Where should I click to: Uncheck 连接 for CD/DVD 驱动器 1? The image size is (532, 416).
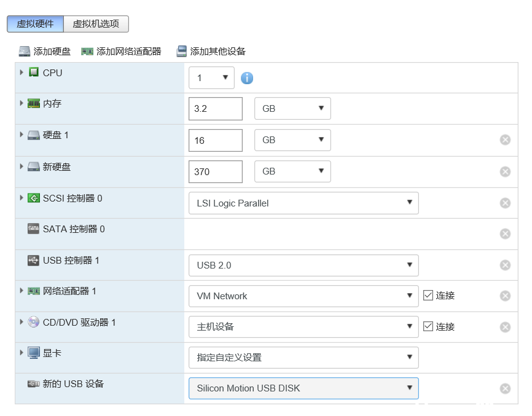point(429,326)
